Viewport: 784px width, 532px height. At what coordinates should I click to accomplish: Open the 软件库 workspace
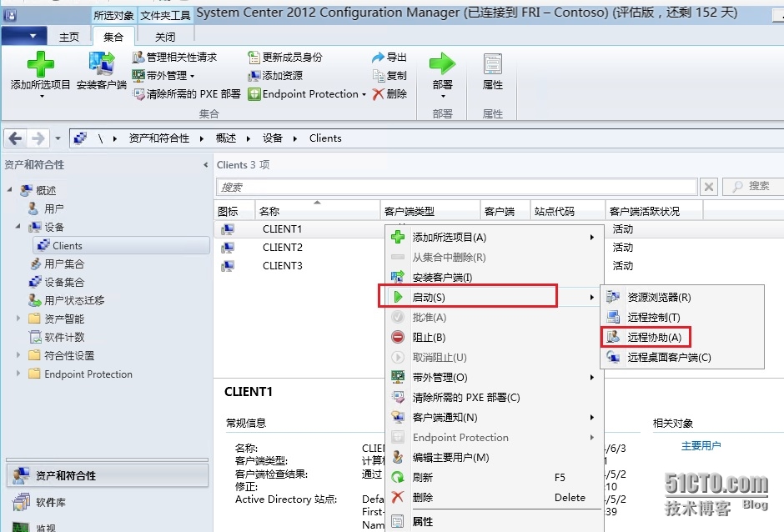coord(107,502)
